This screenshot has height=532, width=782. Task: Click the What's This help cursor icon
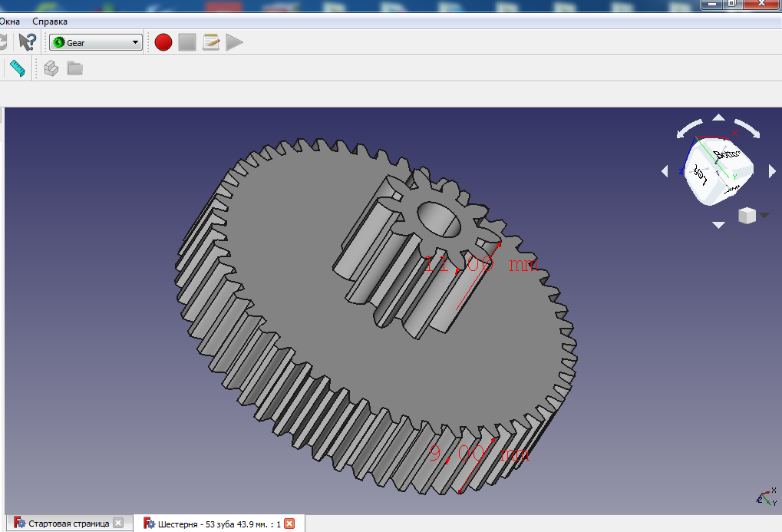point(28,42)
